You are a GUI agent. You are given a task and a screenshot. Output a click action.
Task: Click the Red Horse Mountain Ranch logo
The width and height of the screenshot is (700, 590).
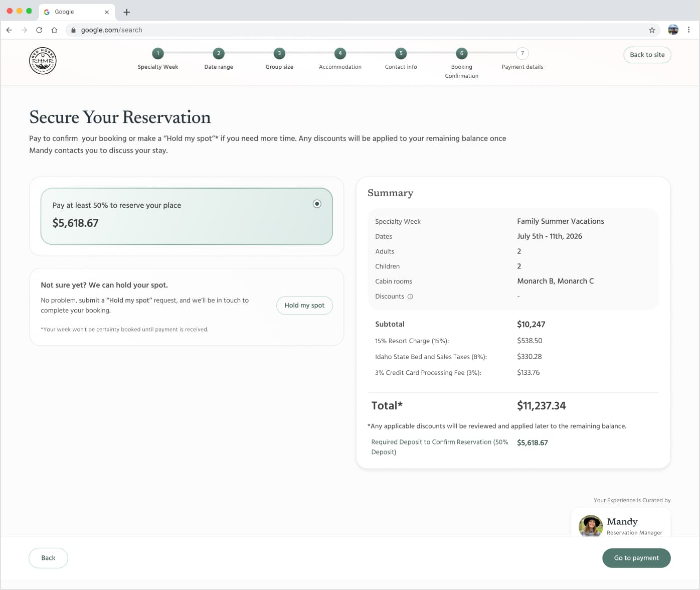pyautogui.click(x=43, y=61)
